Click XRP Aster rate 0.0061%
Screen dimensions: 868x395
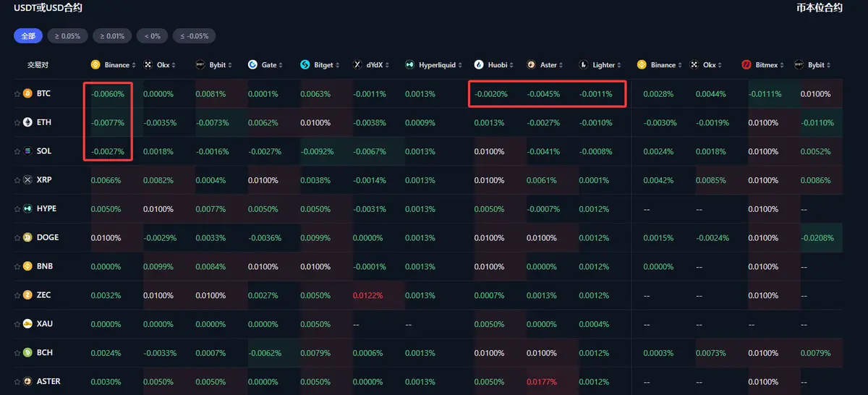click(x=542, y=180)
